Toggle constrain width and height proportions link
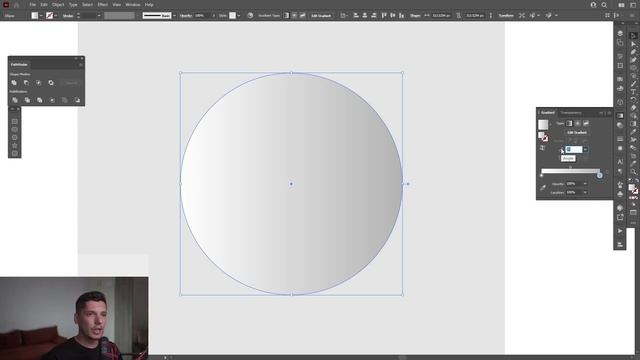 click(x=459, y=16)
